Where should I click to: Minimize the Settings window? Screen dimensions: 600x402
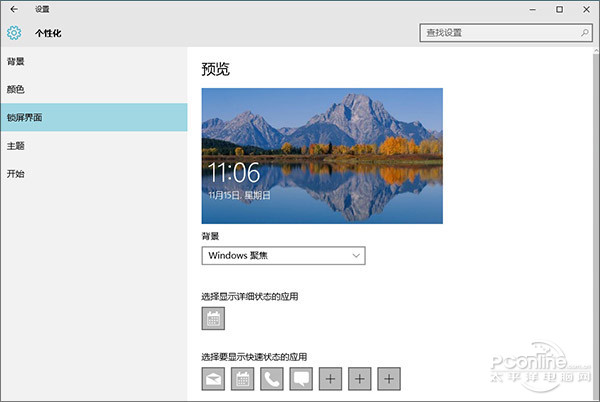point(532,10)
